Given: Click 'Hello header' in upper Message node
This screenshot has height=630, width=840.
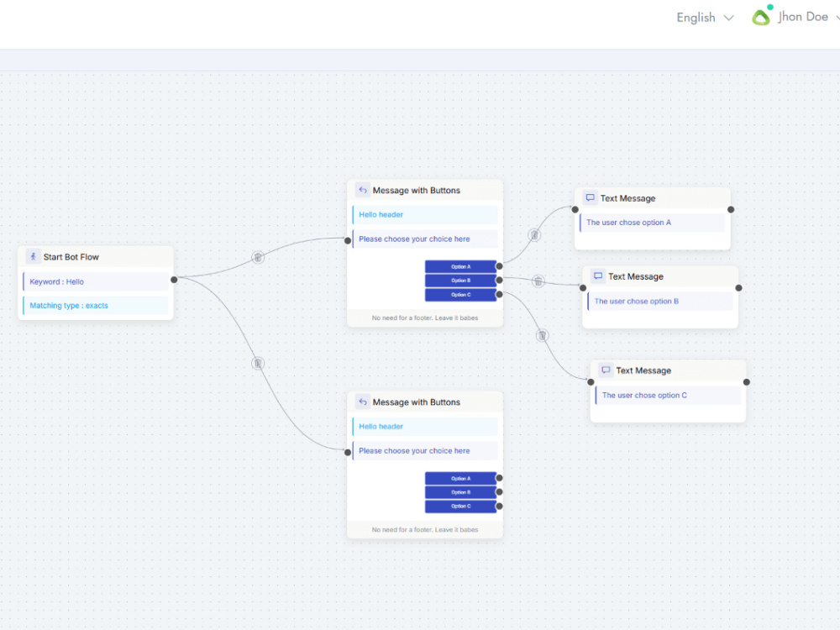Looking at the screenshot, I should pos(425,214).
